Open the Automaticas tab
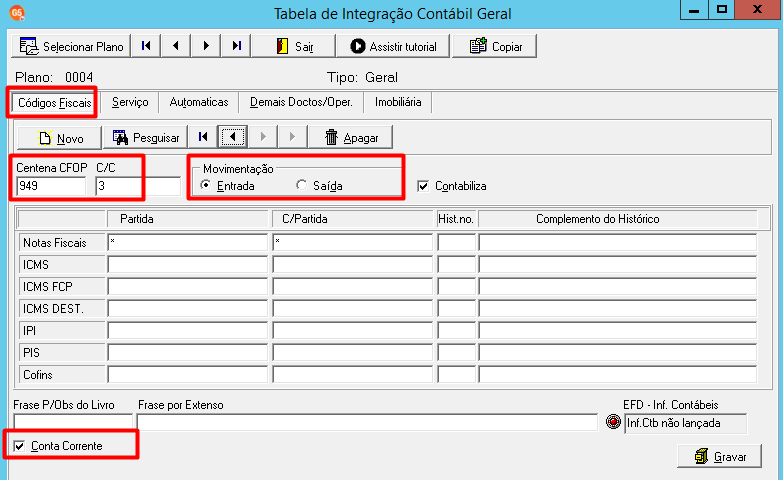Viewport: 783px width, 480px height. (199, 102)
